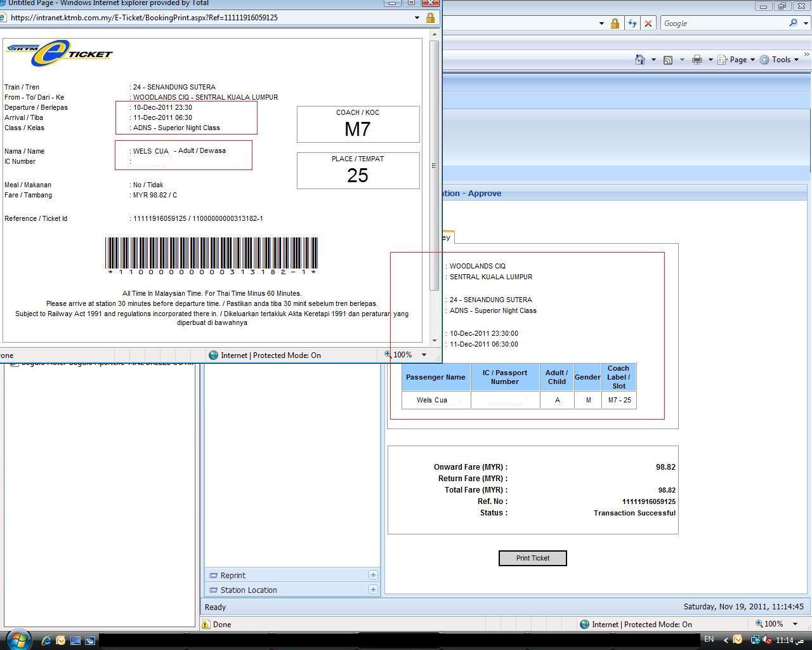Screen dimensions: 812x650
Task: Open the Windows Start orb
Action: click(x=17, y=639)
